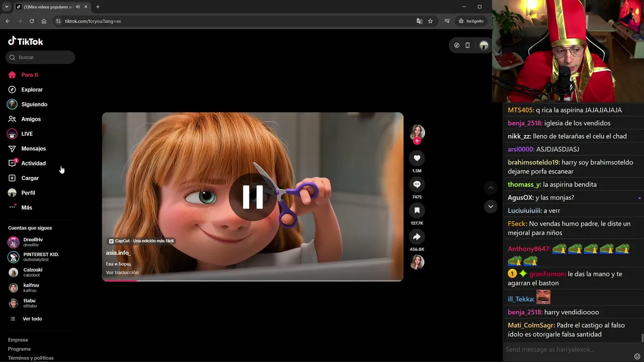
Task: Open the asia.info_ author name link
Action: [x=118, y=253]
